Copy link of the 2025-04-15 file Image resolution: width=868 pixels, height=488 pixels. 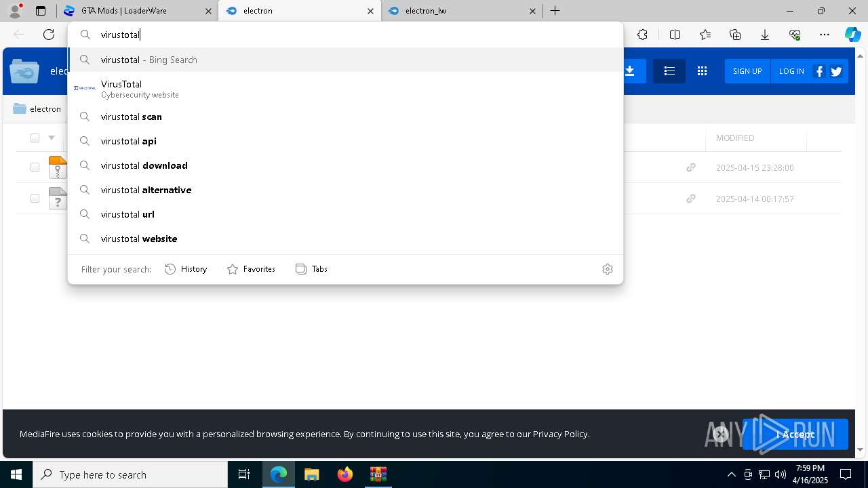click(691, 167)
